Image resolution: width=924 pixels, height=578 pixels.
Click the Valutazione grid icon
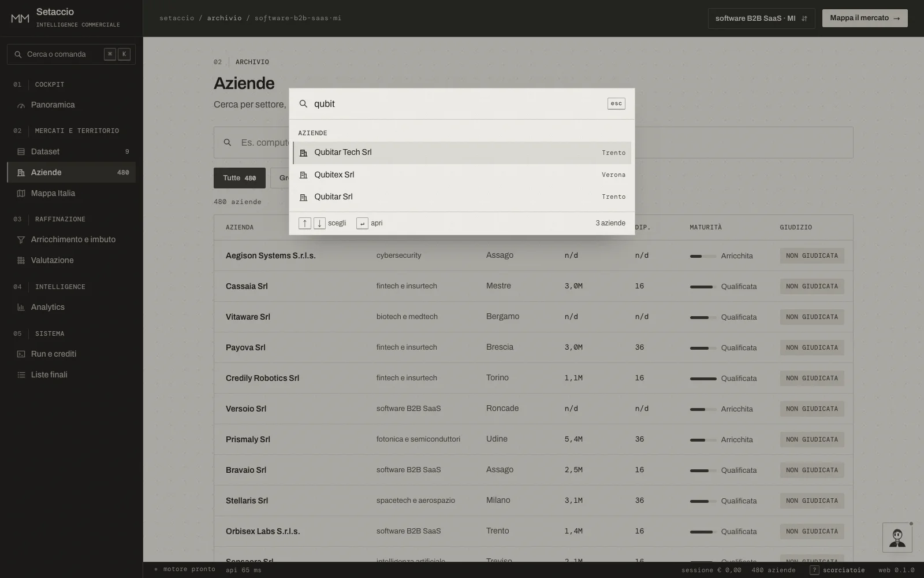[x=21, y=261]
